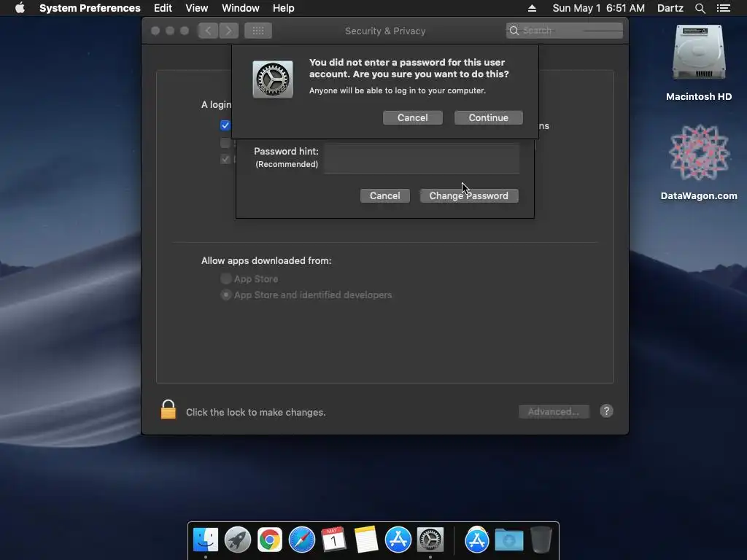Viewport: 747px width, 560px height.
Task: Click the Security & Privacy search field
Action: 564,31
